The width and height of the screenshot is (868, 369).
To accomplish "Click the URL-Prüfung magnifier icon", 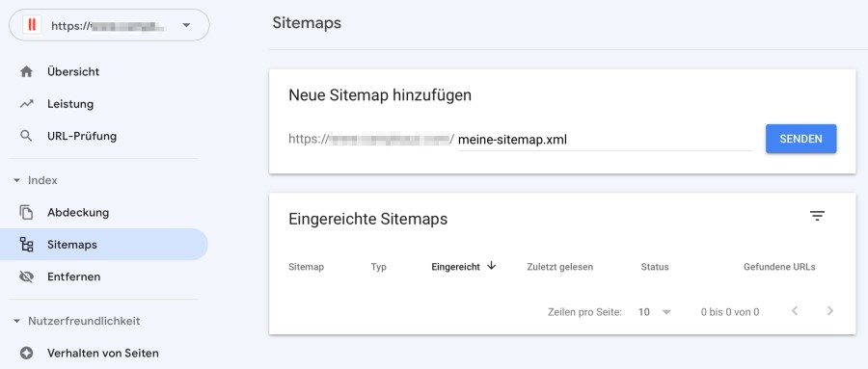I will point(26,136).
